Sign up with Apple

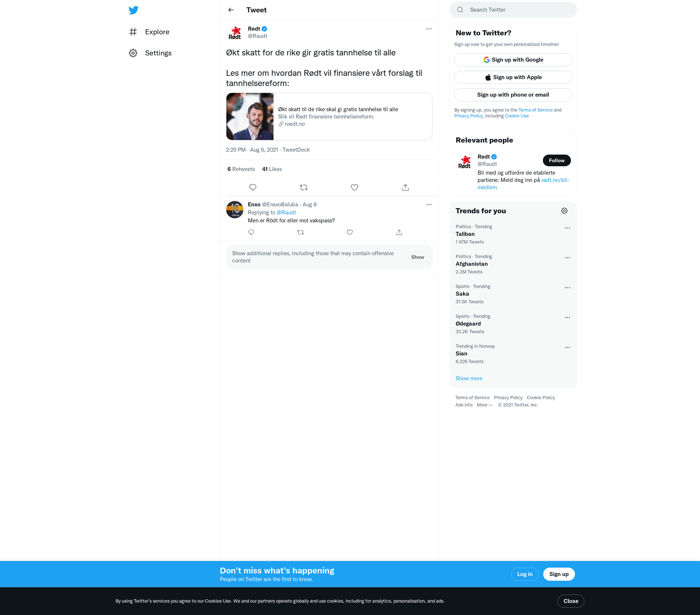513,77
